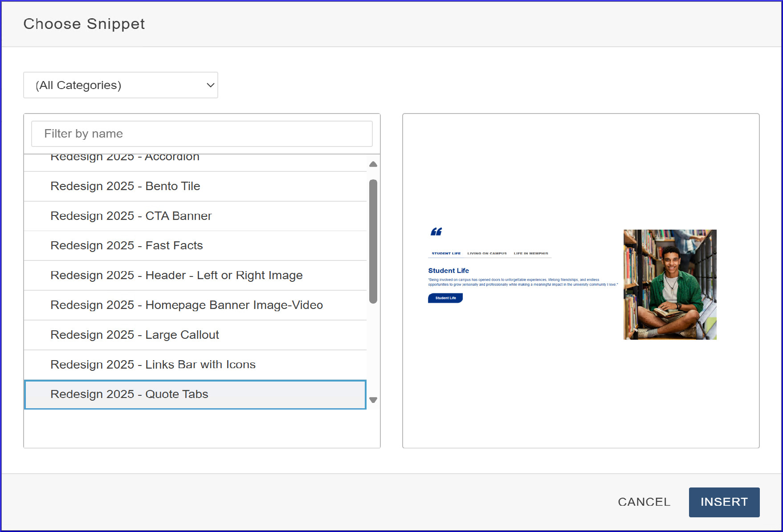783x532 pixels.
Task: Click the Filter by name field
Action: click(202, 134)
